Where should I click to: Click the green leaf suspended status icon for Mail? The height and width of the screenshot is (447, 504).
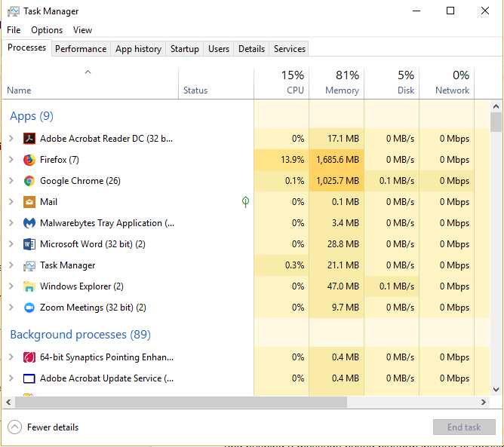pyautogui.click(x=245, y=202)
